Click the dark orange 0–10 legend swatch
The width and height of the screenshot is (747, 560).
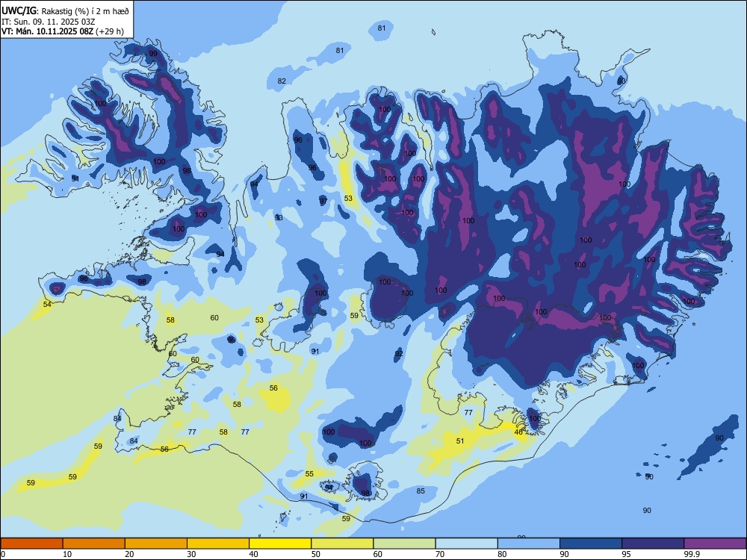31,544
